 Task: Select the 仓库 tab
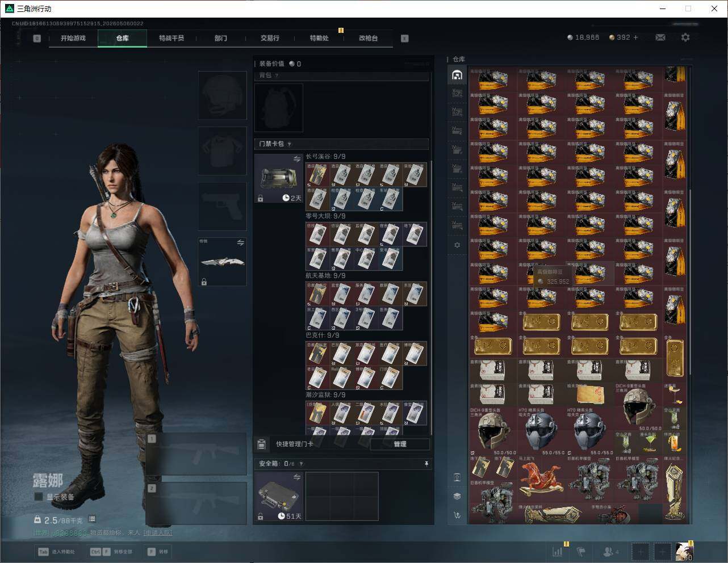[122, 38]
